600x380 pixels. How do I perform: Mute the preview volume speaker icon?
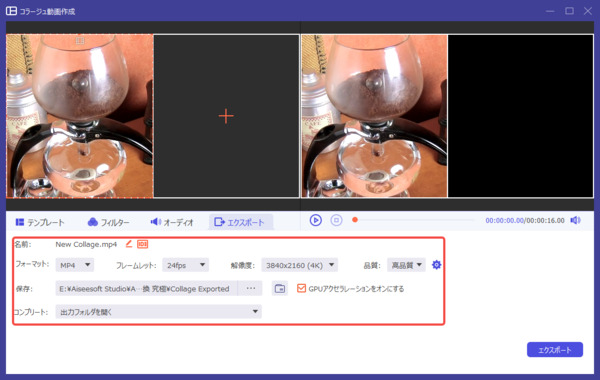(575, 220)
